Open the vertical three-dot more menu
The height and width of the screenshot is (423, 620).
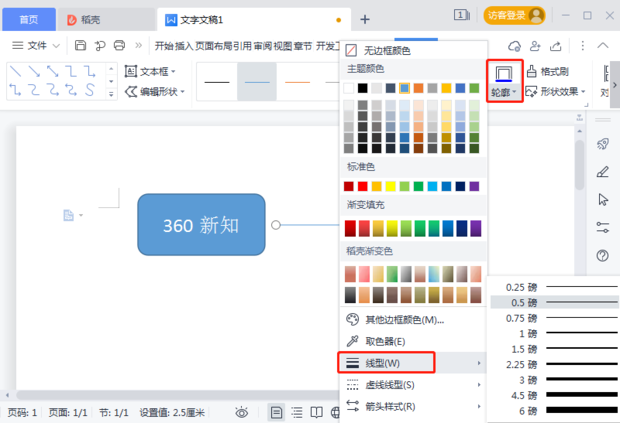582,45
